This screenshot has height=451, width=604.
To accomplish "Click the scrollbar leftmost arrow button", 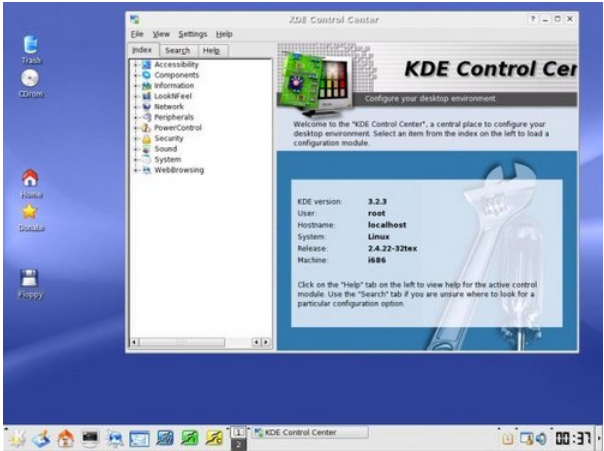I will [x=134, y=342].
